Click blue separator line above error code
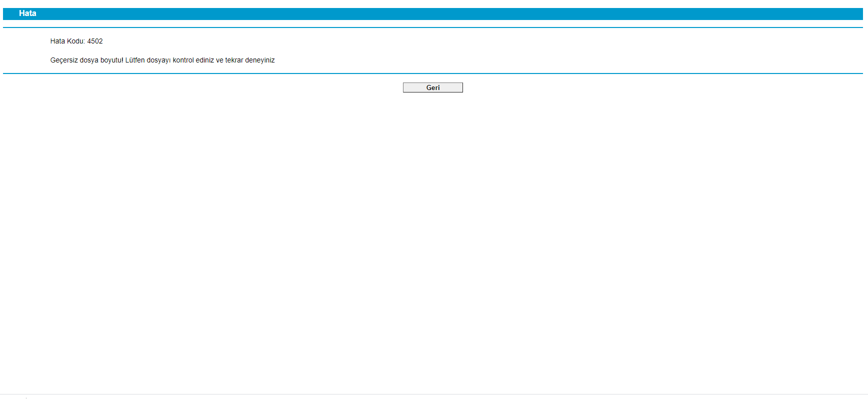The height and width of the screenshot is (399, 868). (433, 27)
